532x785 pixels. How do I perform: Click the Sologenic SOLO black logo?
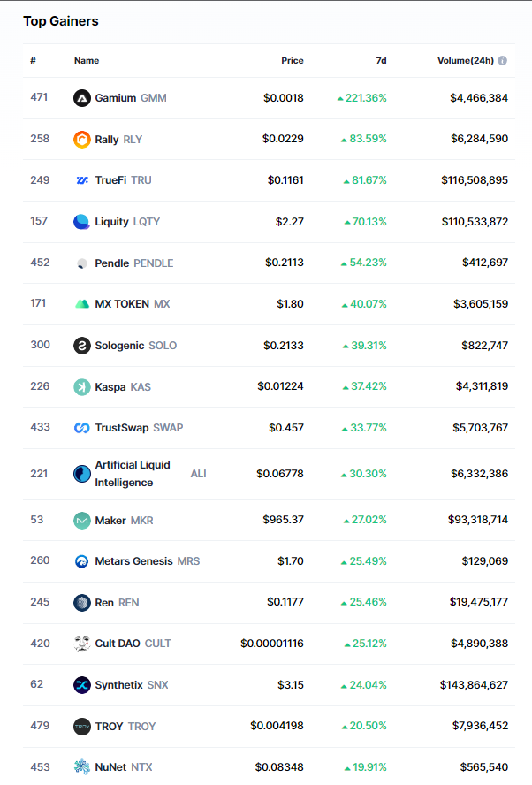point(82,346)
